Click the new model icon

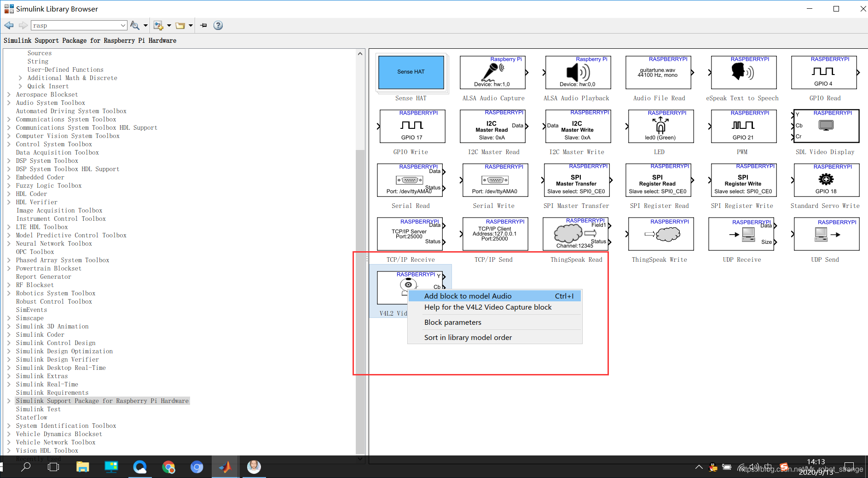pyautogui.click(x=158, y=25)
